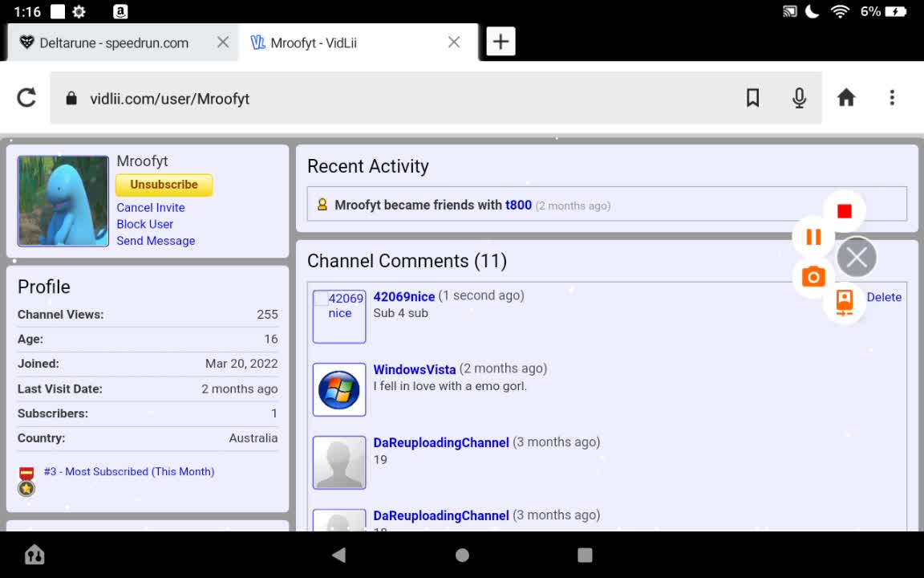
Task: Select the Channel Views value 255
Action: pos(267,315)
